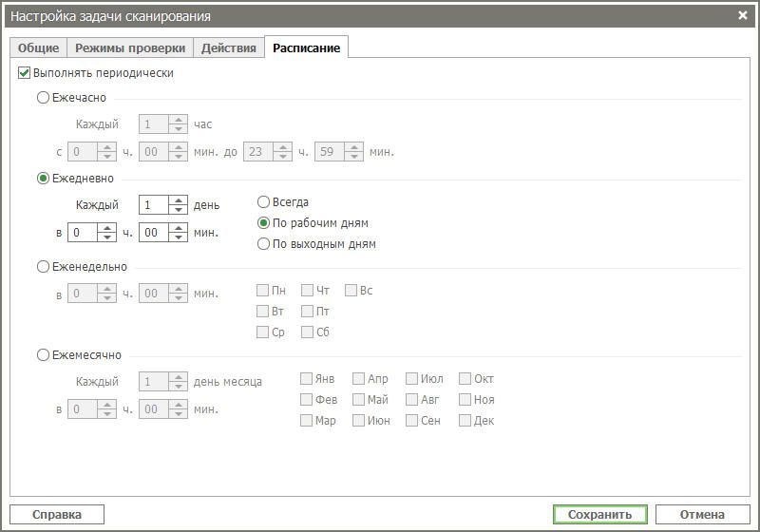This screenshot has height=532, width=760.
Task: Switch to the Общие tab
Action: (38, 48)
